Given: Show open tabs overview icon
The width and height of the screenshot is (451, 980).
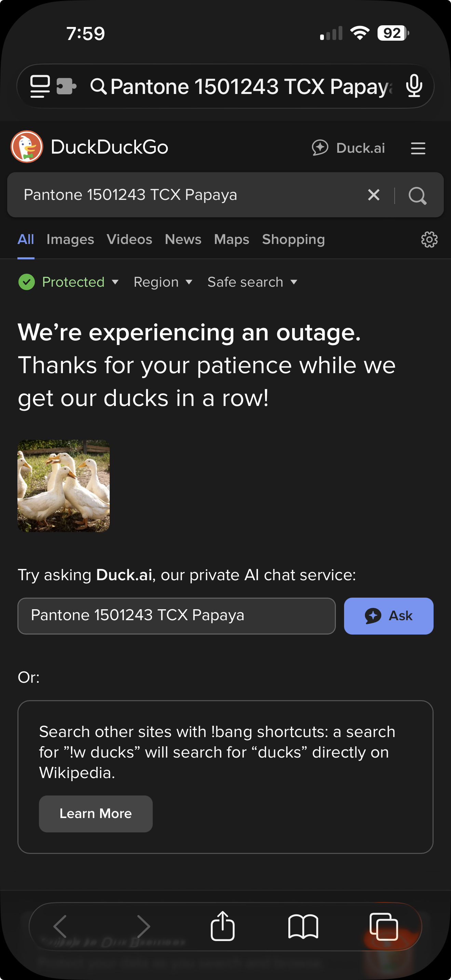Looking at the screenshot, I should pyautogui.click(x=384, y=926).
